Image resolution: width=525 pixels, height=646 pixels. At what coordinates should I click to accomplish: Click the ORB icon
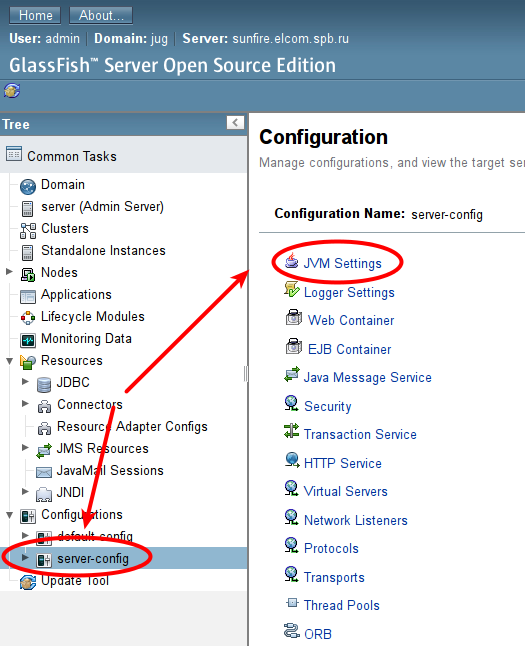[x=291, y=630]
